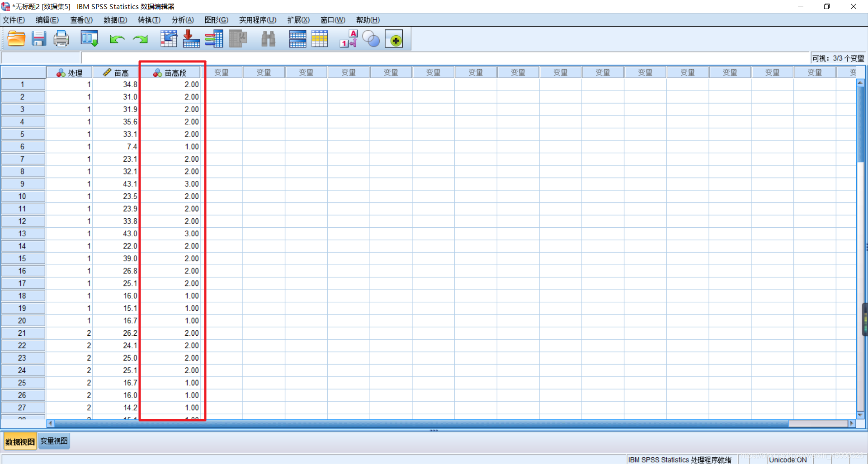Click the 可视: 3/3 个变量 indicator
868x464 pixels.
coord(838,58)
